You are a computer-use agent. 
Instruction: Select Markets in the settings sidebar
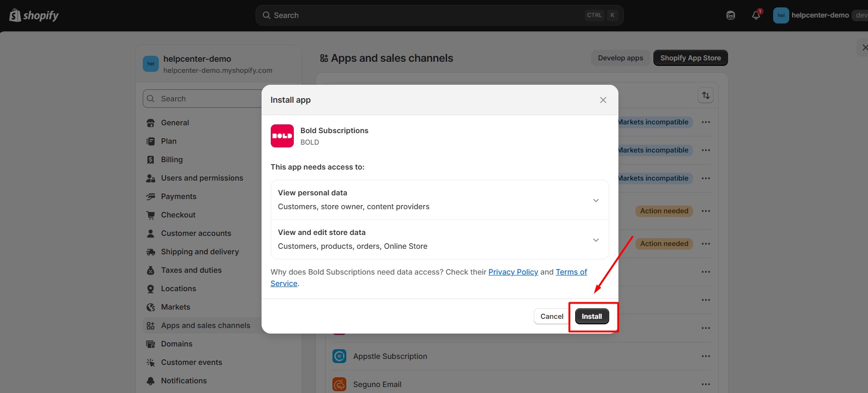[x=175, y=307]
